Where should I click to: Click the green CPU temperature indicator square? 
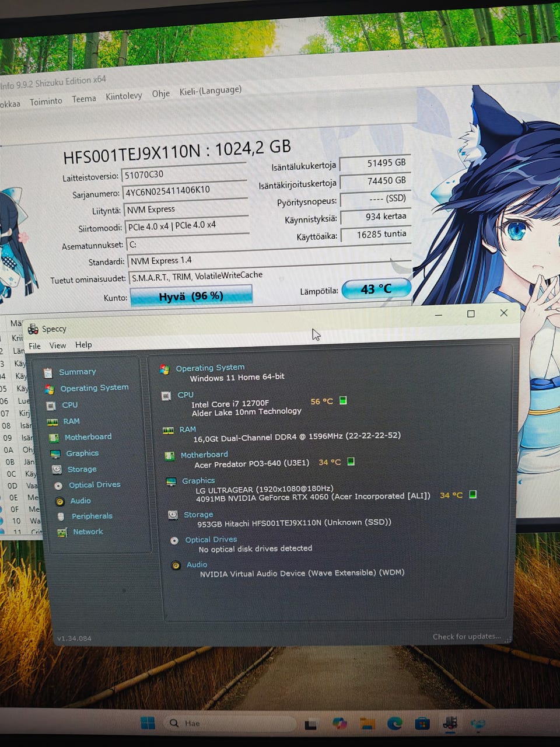tap(343, 400)
